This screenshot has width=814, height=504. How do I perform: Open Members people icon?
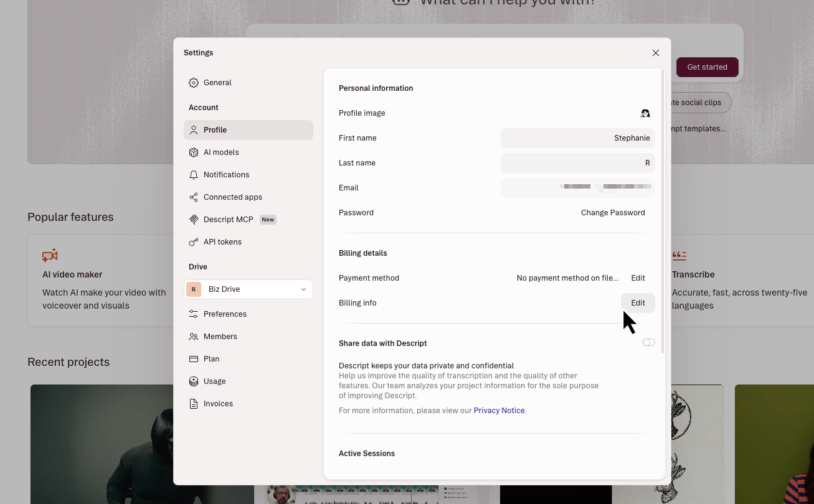point(194,337)
